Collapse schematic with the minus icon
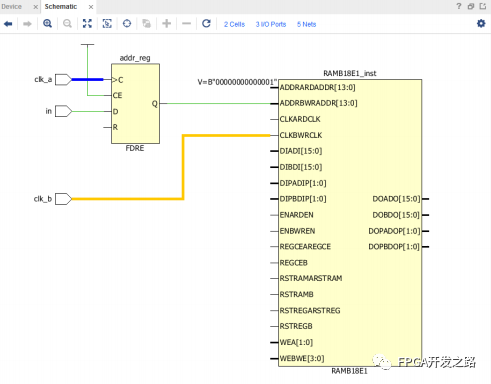 click(x=186, y=24)
